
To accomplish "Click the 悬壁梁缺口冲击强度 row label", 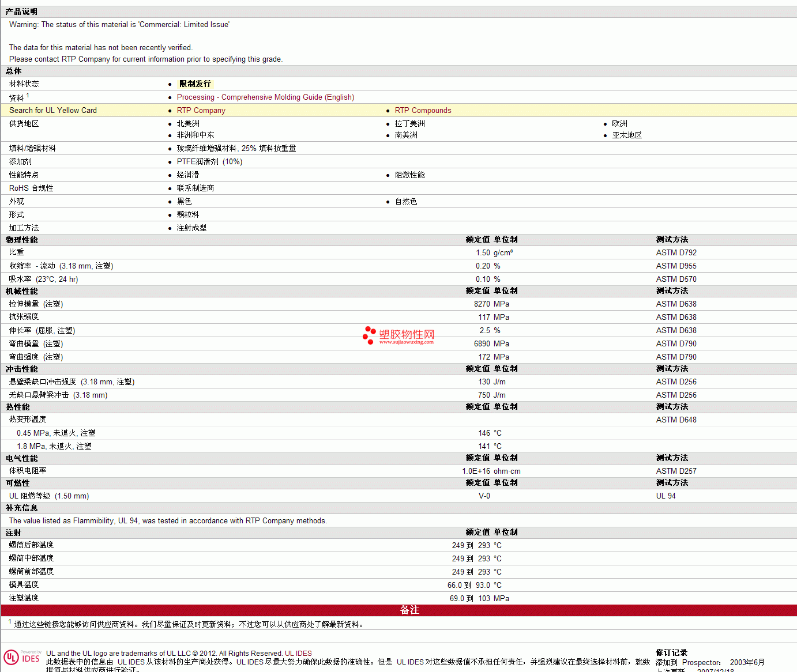I will point(72,382).
